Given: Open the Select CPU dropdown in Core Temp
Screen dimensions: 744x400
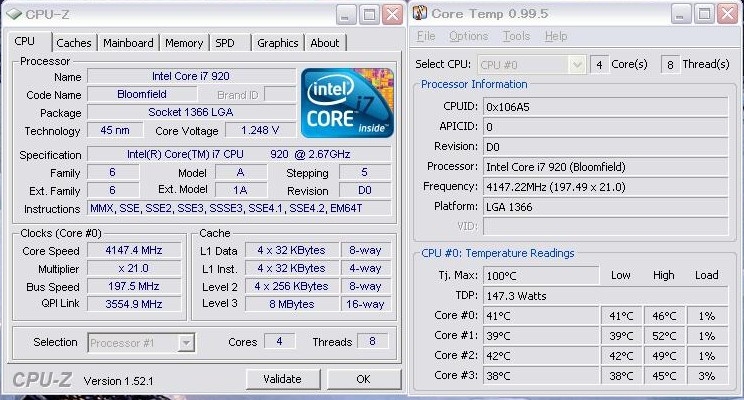Looking at the screenshot, I should point(577,65).
